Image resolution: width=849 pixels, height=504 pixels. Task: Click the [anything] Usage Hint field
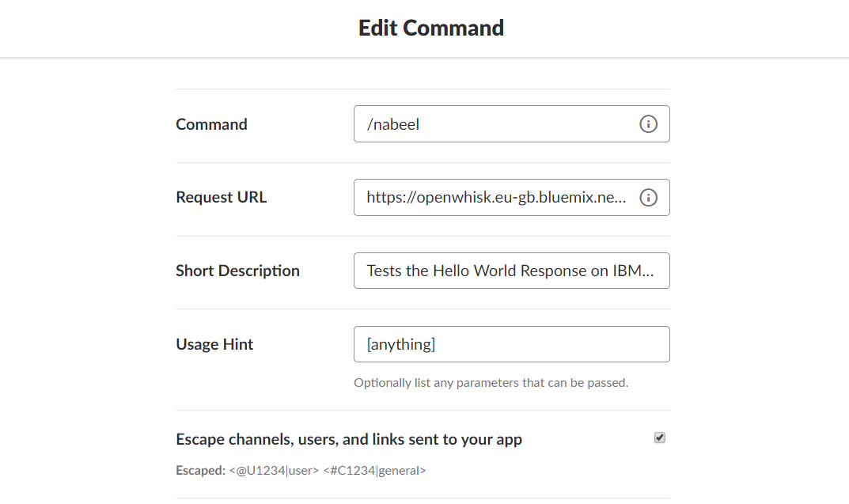pyautogui.click(x=512, y=344)
